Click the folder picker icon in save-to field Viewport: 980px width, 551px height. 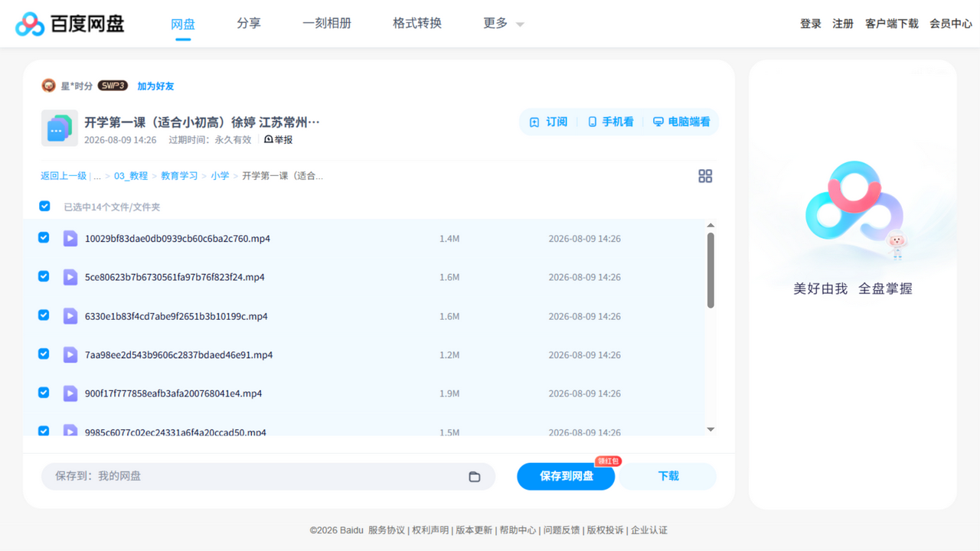pos(475,476)
